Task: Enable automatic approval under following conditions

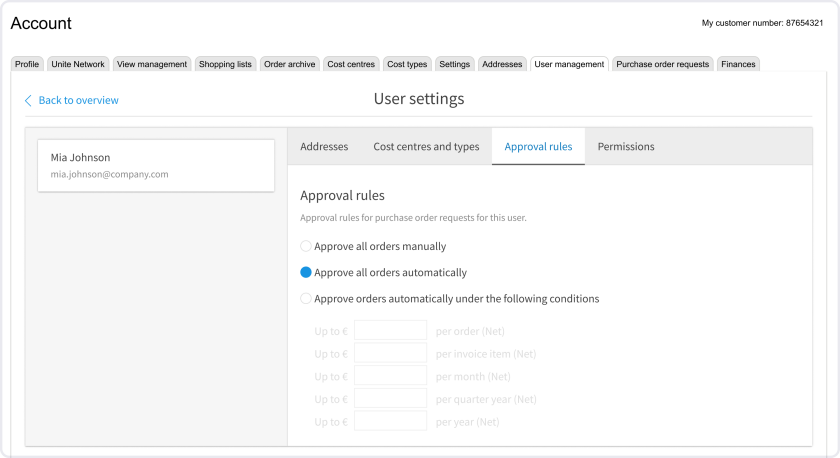Action: click(306, 298)
